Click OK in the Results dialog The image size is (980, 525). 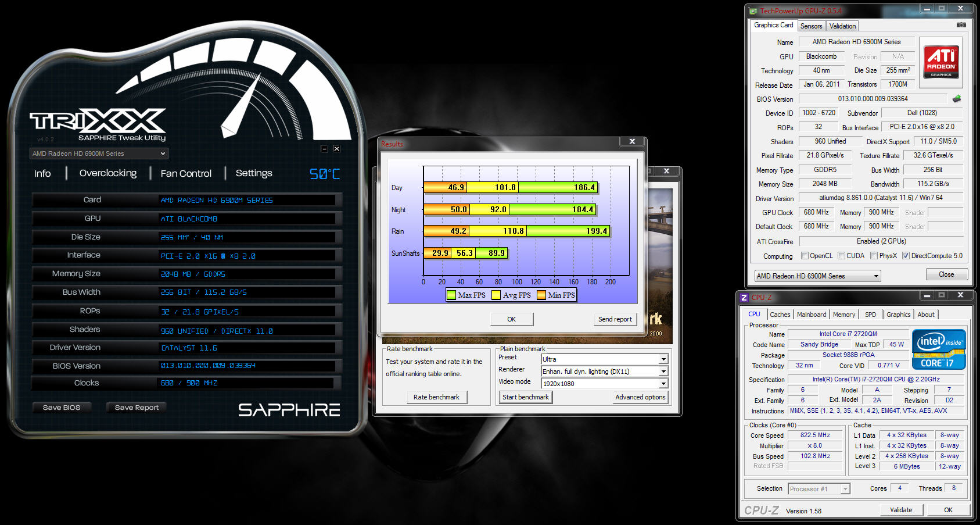(512, 319)
